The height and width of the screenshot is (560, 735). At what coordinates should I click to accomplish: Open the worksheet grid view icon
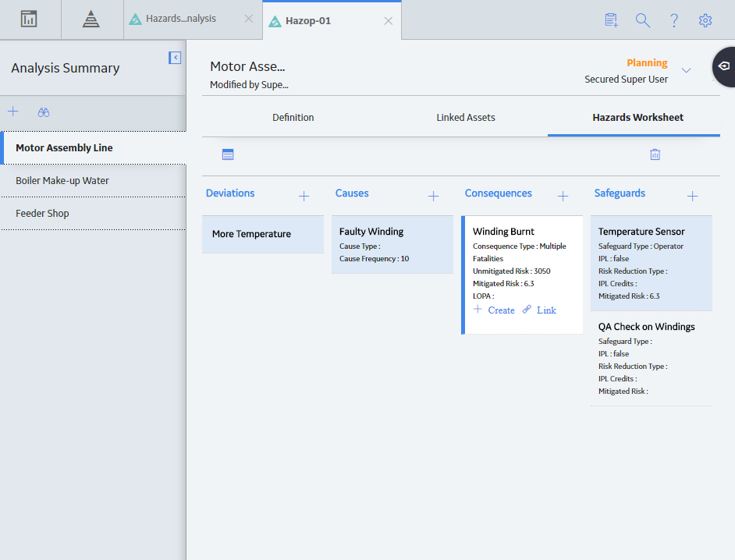(228, 154)
